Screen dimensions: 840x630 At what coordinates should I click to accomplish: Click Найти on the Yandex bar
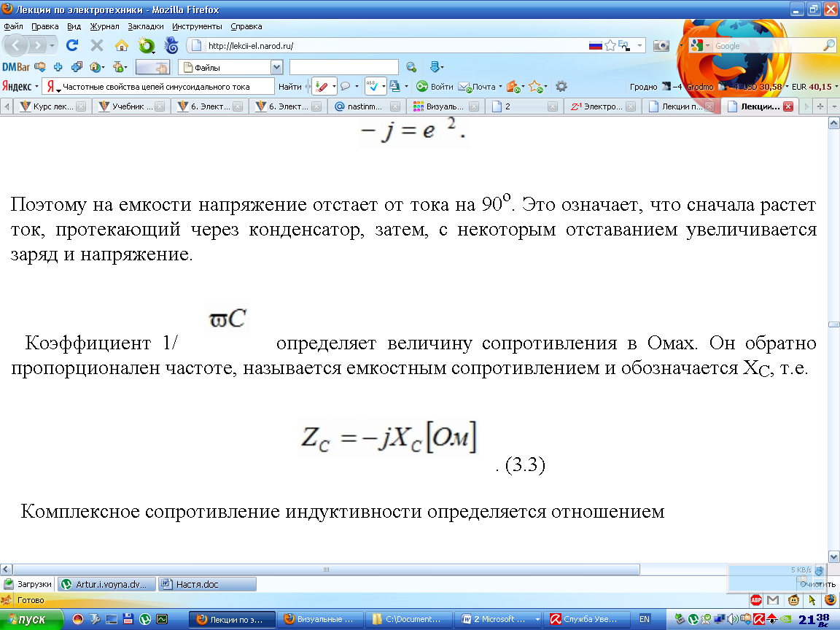click(x=289, y=86)
